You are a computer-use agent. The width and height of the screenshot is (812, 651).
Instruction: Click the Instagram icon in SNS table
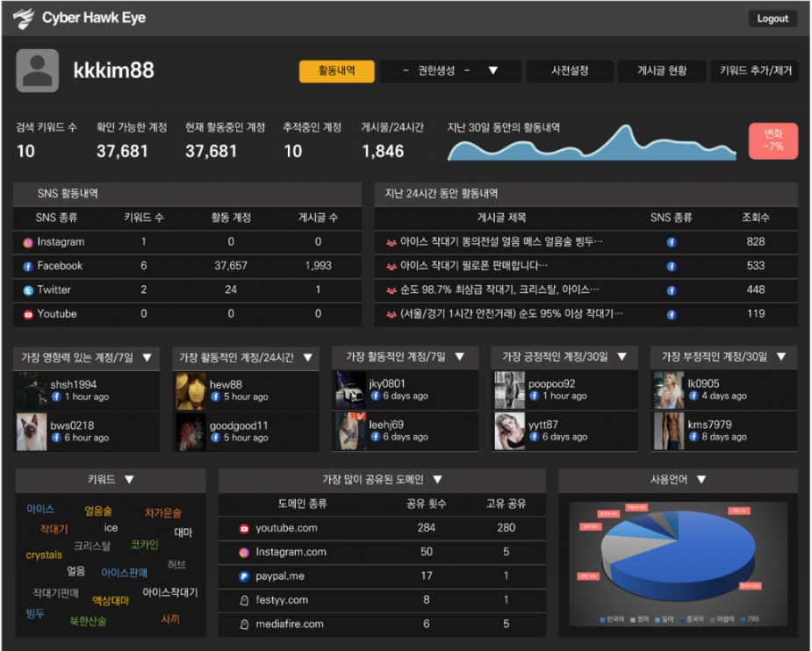click(x=28, y=242)
